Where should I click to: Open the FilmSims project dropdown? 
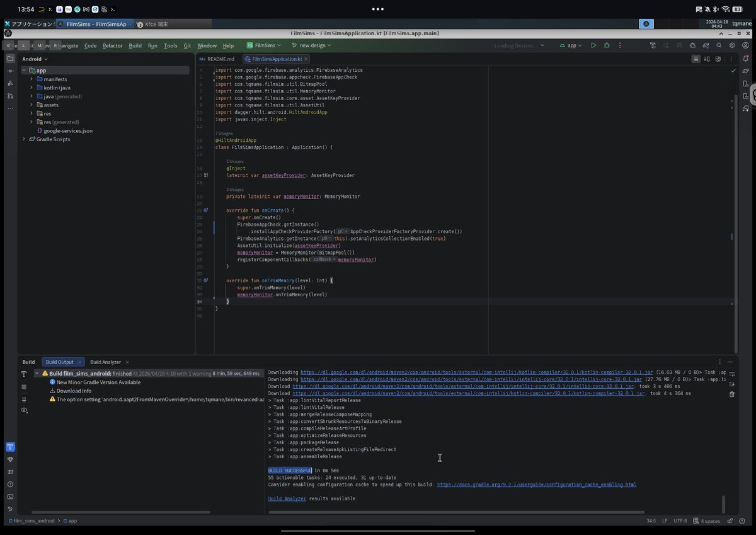263,45
